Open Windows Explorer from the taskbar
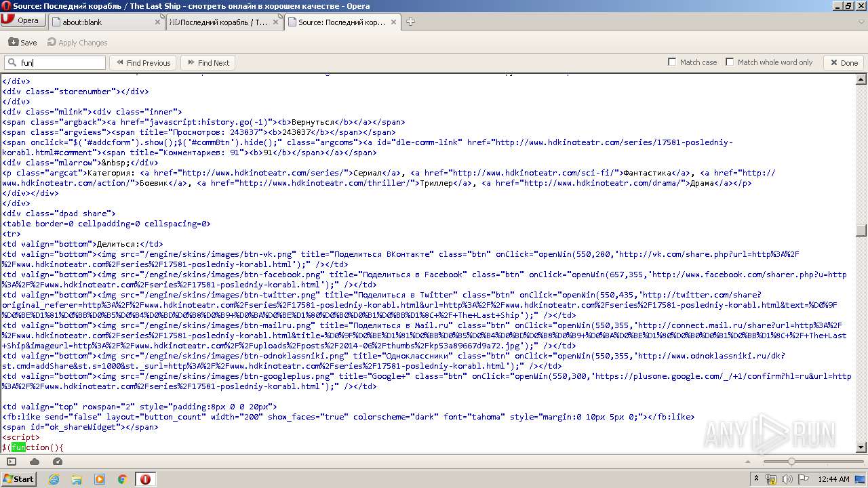The width and height of the screenshot is (868, 488). [x=77, y=479]
